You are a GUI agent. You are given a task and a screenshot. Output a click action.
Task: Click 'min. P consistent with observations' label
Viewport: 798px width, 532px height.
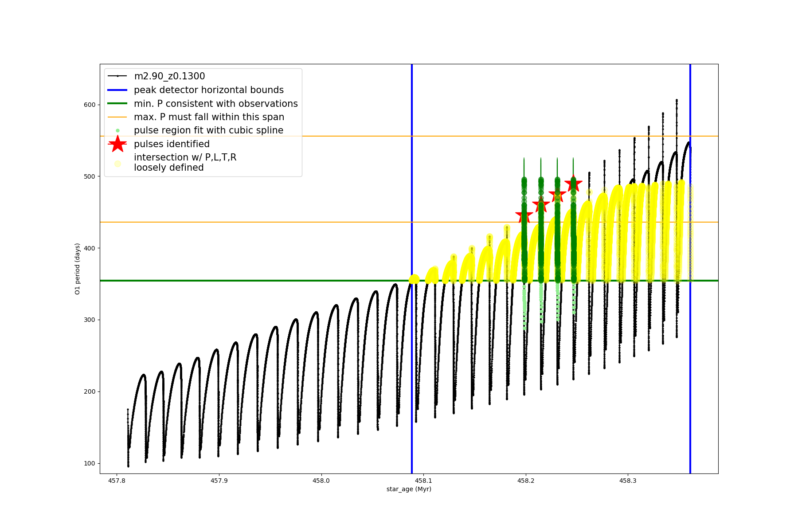pos(216,104)
